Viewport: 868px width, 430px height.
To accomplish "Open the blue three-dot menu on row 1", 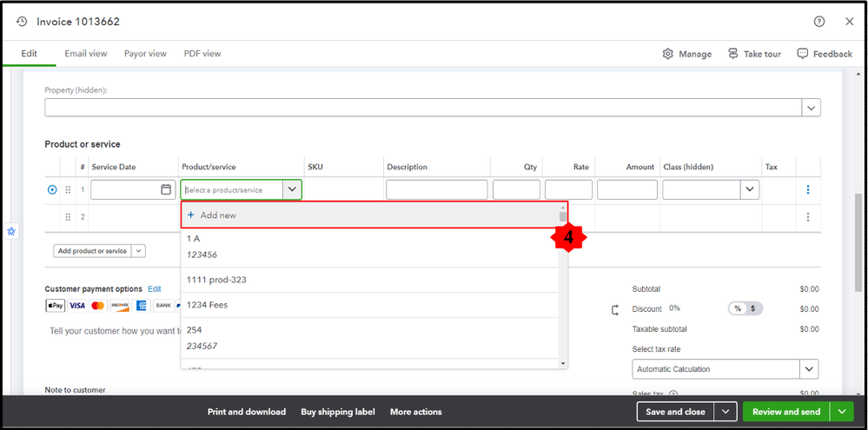I will point(808,190).
